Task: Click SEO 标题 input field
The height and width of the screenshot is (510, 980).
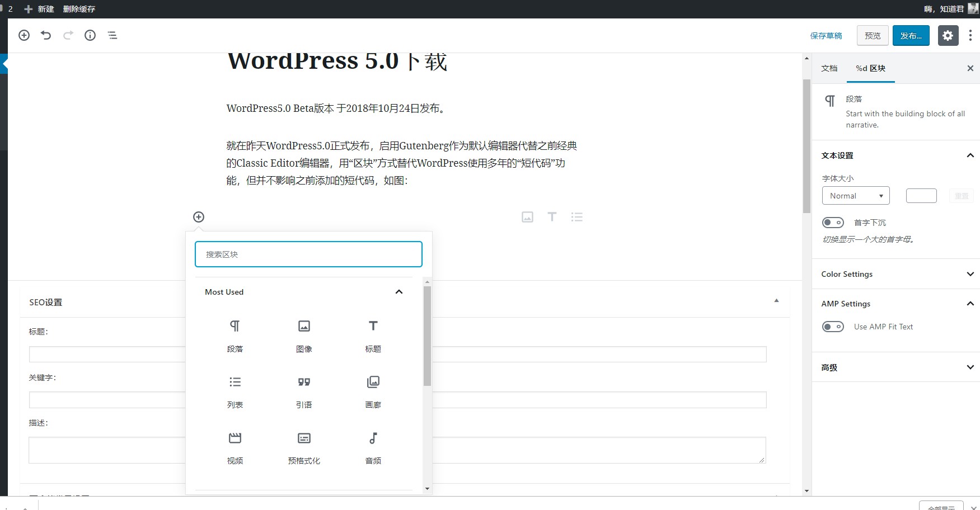Action: [397, 354]
